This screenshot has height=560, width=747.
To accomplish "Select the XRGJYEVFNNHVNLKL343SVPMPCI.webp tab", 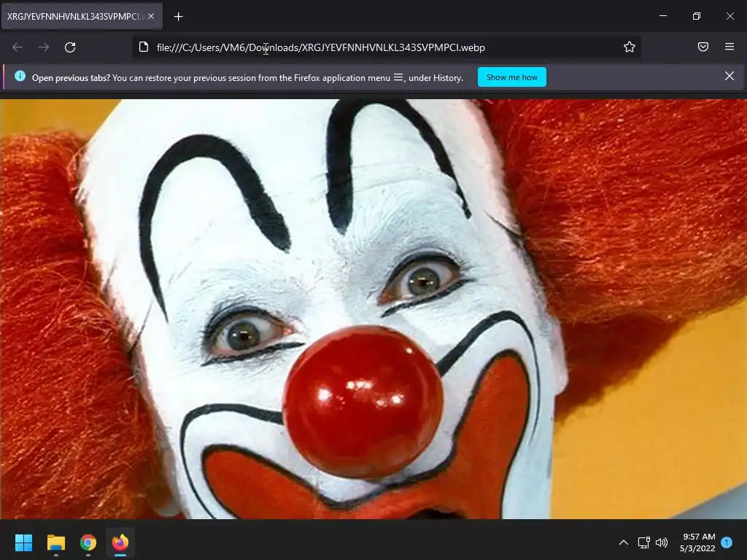I will pyautogui.click(x=82, y=16).
